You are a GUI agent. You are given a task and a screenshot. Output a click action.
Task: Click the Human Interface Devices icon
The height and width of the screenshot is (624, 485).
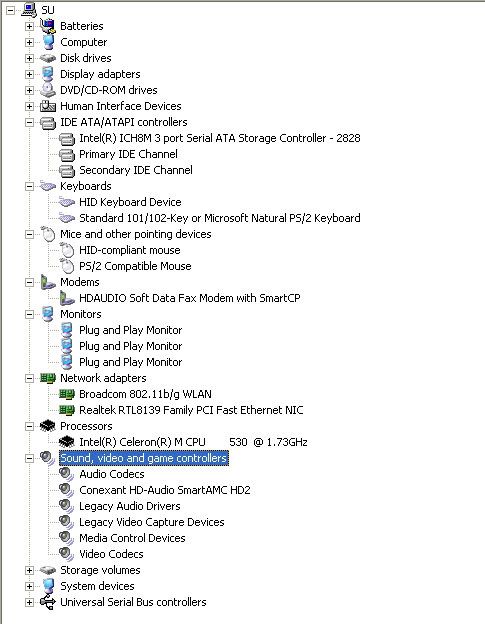48,106
